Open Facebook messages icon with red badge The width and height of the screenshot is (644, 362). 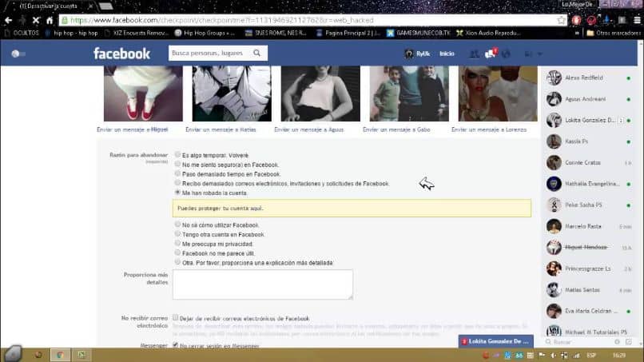pyautogui.click(x=490, y=54)
